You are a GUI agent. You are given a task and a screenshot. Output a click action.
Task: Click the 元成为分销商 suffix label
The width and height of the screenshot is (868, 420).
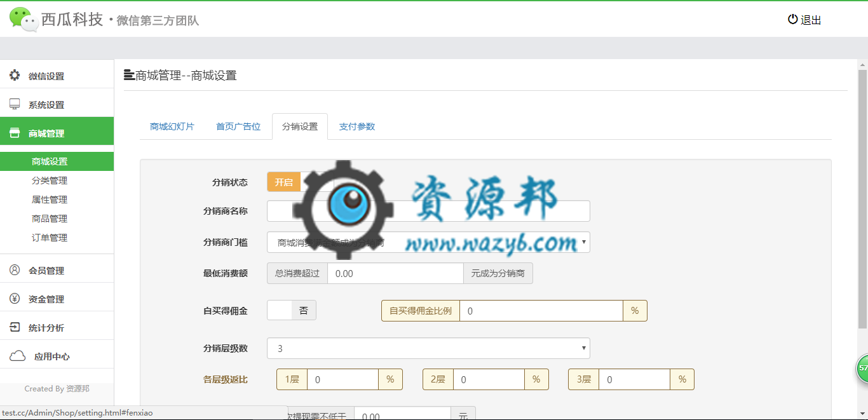[498, 273]
